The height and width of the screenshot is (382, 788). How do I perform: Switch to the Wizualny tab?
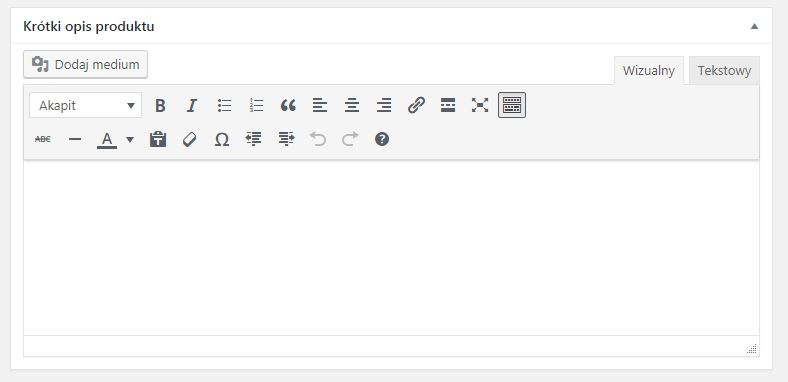click(649, 71)
